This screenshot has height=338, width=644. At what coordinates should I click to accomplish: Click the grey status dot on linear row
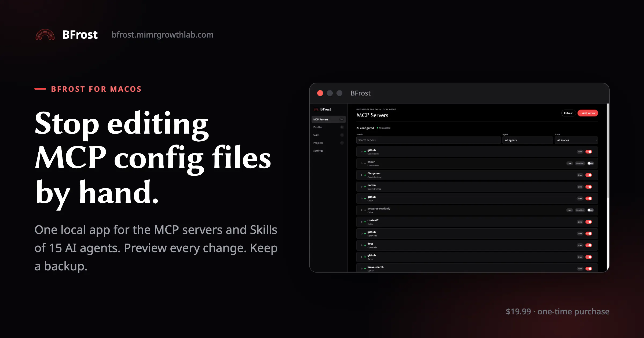(x=365, y=163)
